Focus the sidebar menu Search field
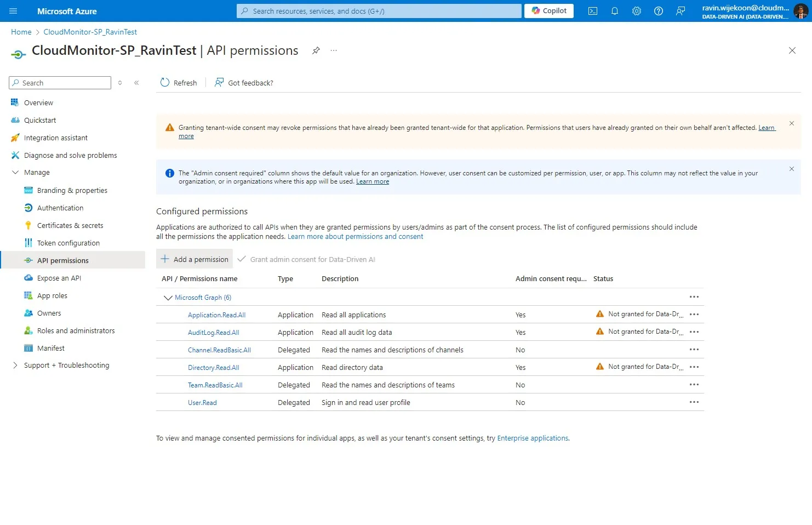Viewport: 812px width, 525px height. click(60, 83)
